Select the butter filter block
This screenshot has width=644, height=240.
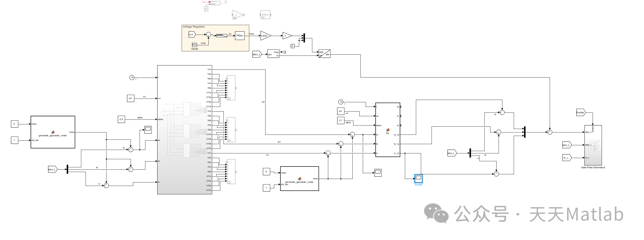(x=221, y=35)
